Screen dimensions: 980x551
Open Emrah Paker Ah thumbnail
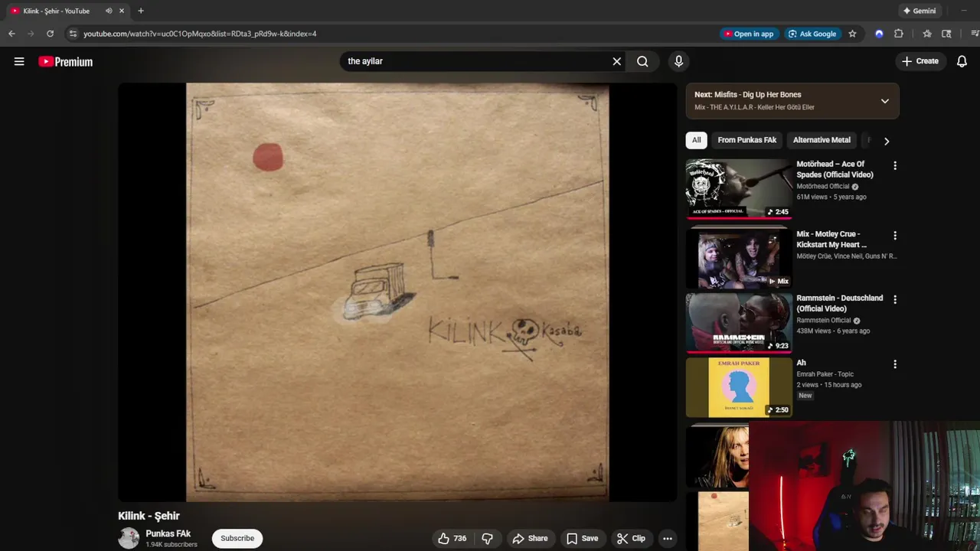739,388
